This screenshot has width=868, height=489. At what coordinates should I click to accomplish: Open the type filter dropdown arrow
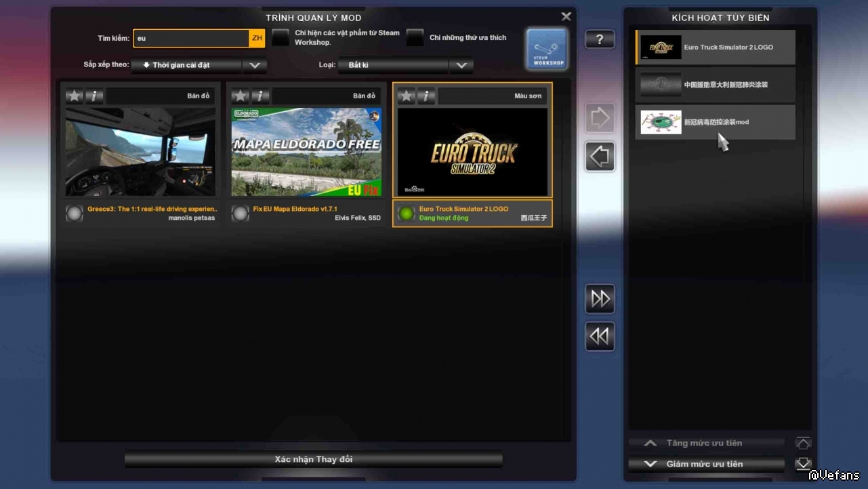click(x=461, y=65)
